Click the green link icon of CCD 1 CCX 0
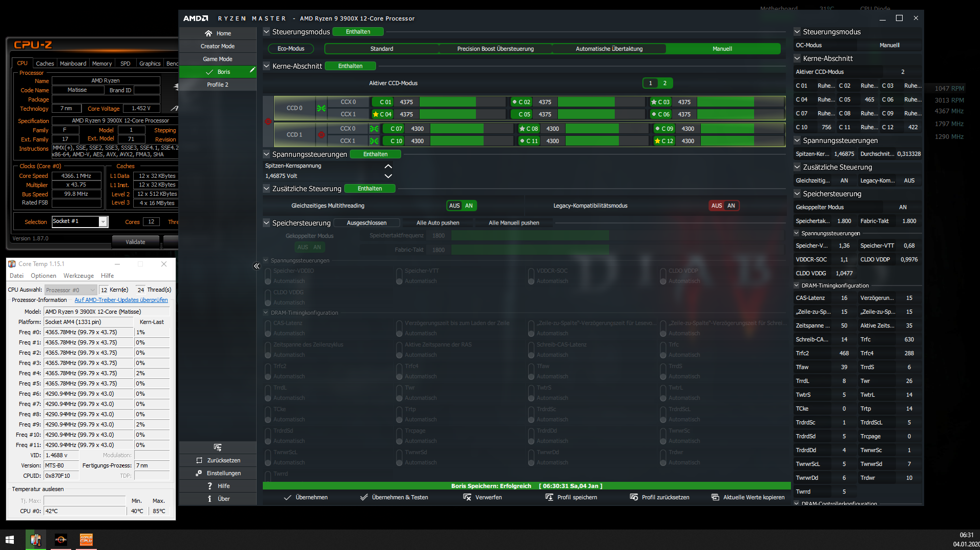Screen dimensions: 980x550 374,129
